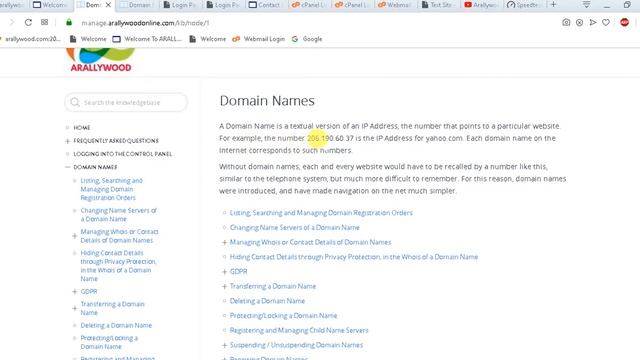
Task: Close the active Domain tab
Action: [108, 5]
